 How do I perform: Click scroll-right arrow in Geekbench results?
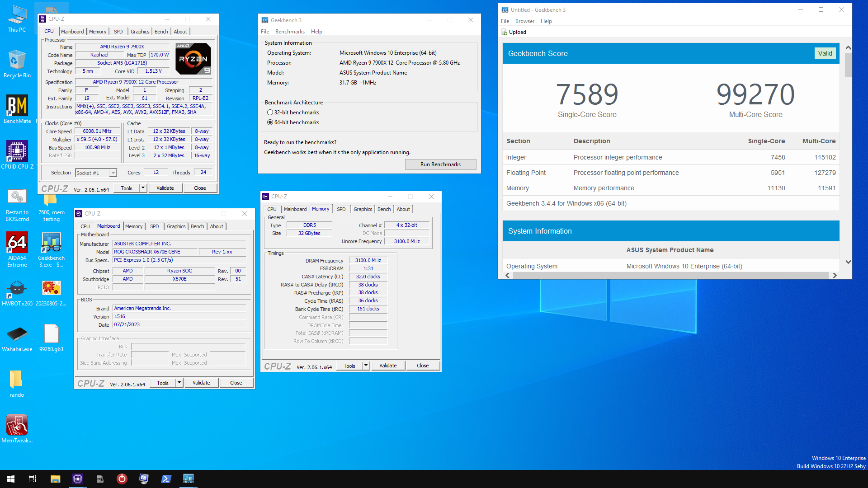click(x=835, y=275)
